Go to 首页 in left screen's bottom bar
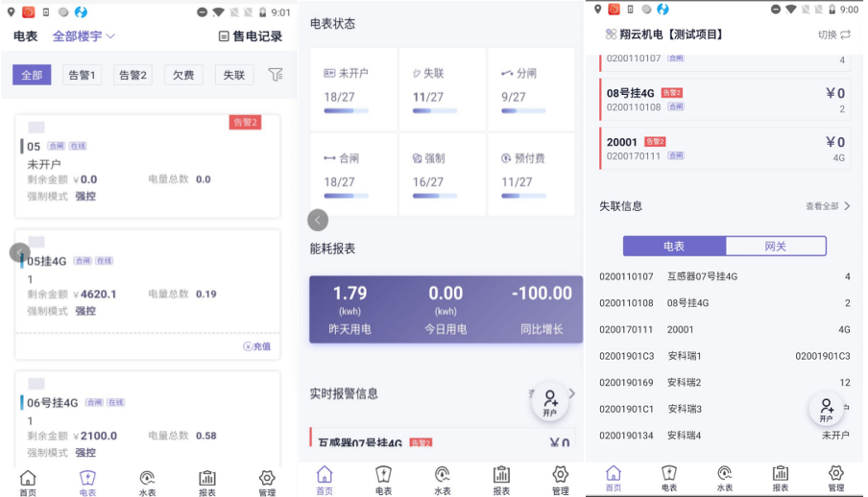This screenshot has width=868, height=497. [x=28, y=483]
